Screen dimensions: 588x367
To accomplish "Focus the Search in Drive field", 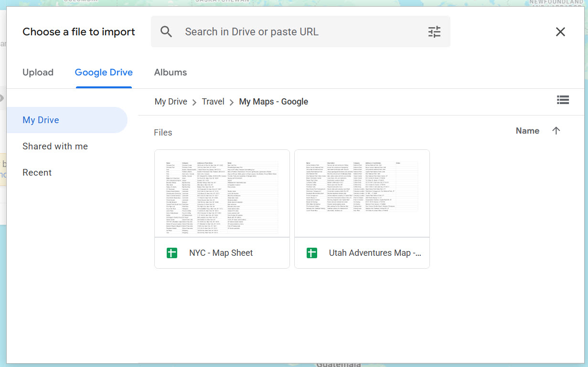I will 300,32.
